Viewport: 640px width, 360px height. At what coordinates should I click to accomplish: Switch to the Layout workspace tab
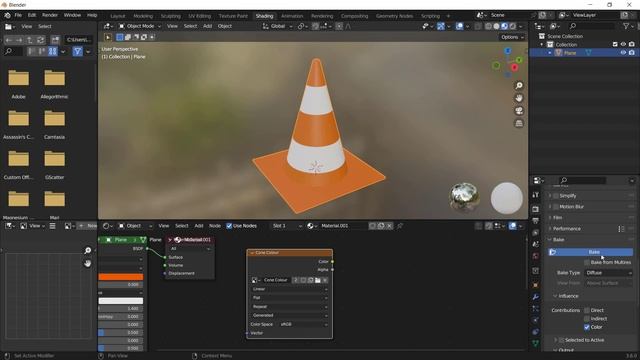coord(118,16)
